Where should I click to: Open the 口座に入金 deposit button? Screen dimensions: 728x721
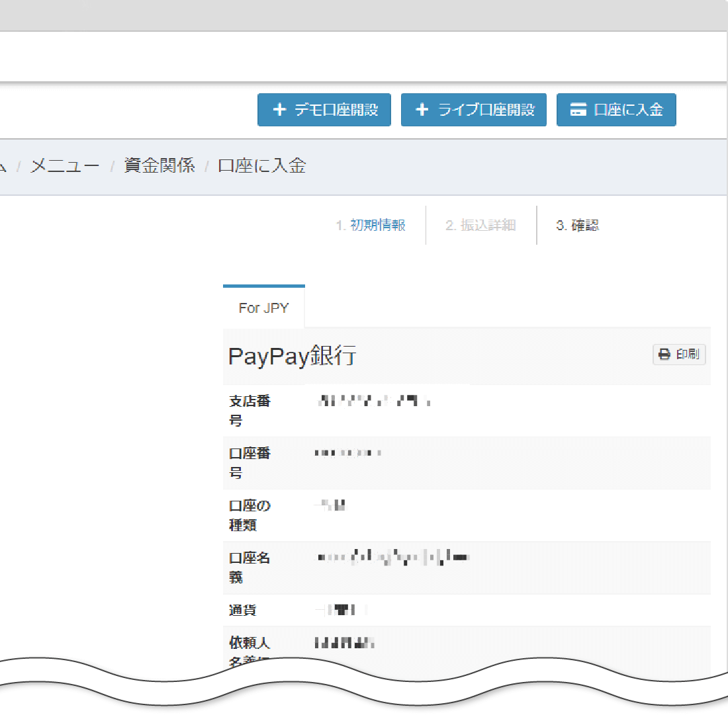(x=616, y=110)
